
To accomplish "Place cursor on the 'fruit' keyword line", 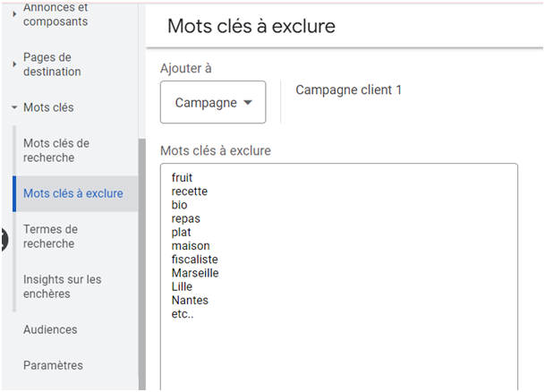I will pos(182,178).
